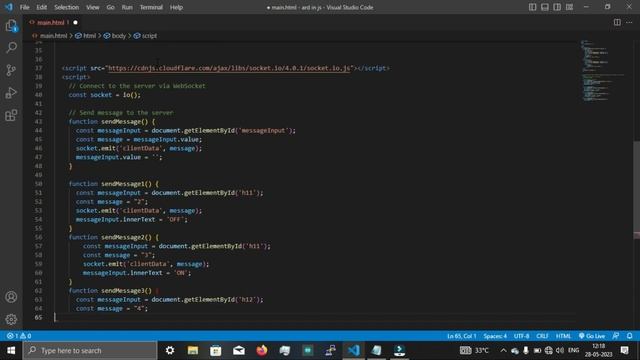Open File Explorer from the taskbar
This screenshot has height=360, width=640.
193,350
